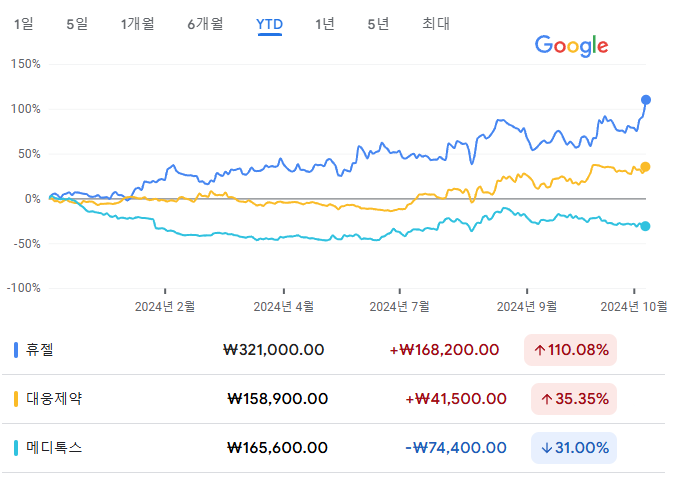Screen dimensions: 676x480
Task: Show the 최대 full range tab
Action: [x=435, y=24]
